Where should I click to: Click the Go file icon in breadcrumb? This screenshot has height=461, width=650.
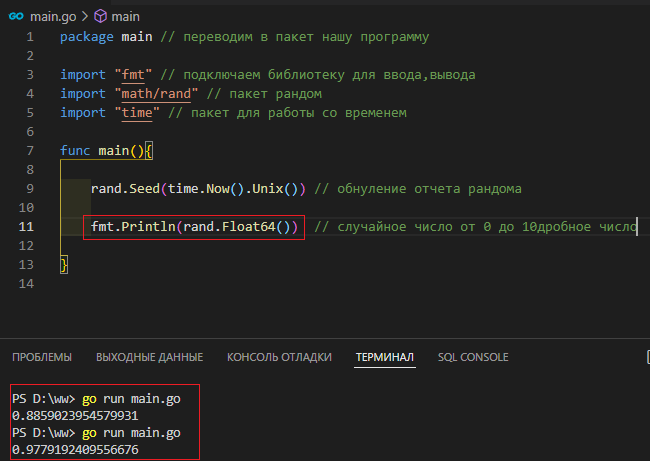(16, 16)
